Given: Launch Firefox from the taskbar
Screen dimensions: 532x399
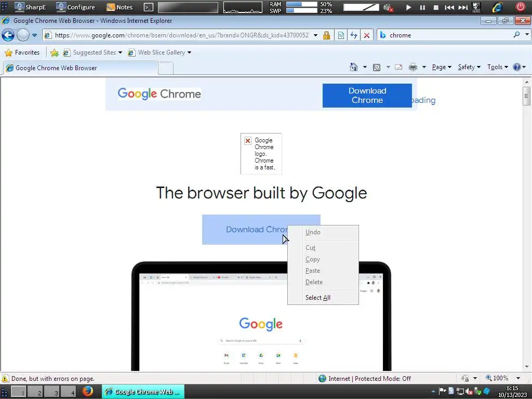Looking at the screenshot, I should pyautogui.click(x=87, y=392).
